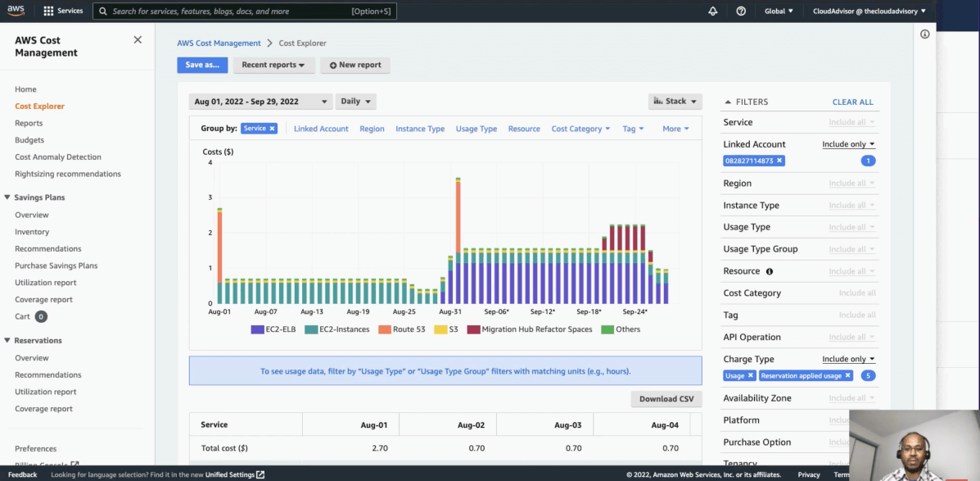The height and width of the screenshot is (481, 980).
Task: Click the Resource filter info icon
Action: pyautogui.click(x=769, y=271)
